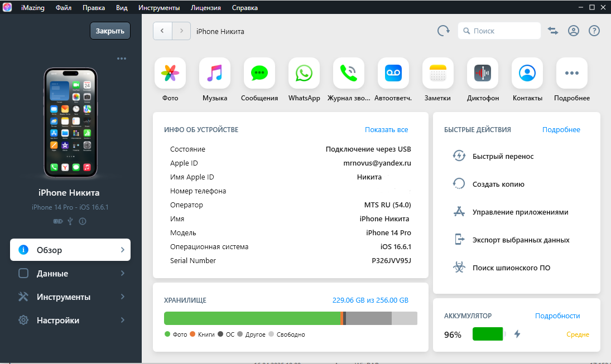
Task: Open the call log phone icon
Action: click(349, 73)
